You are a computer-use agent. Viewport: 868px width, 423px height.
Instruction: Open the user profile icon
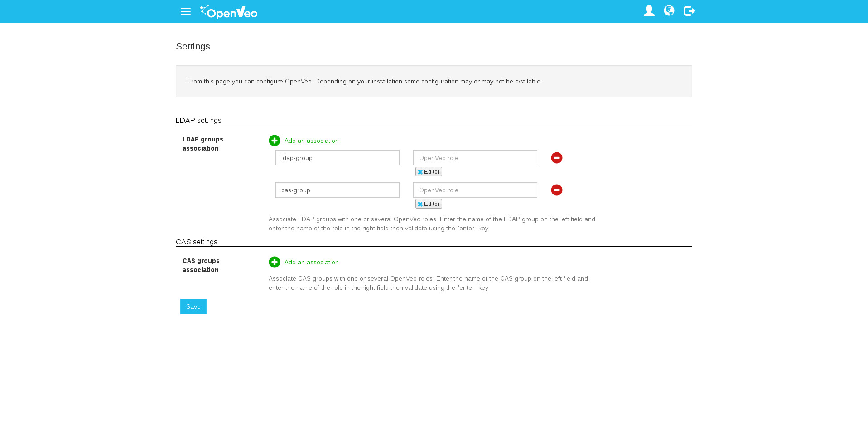tap(649, 11)
